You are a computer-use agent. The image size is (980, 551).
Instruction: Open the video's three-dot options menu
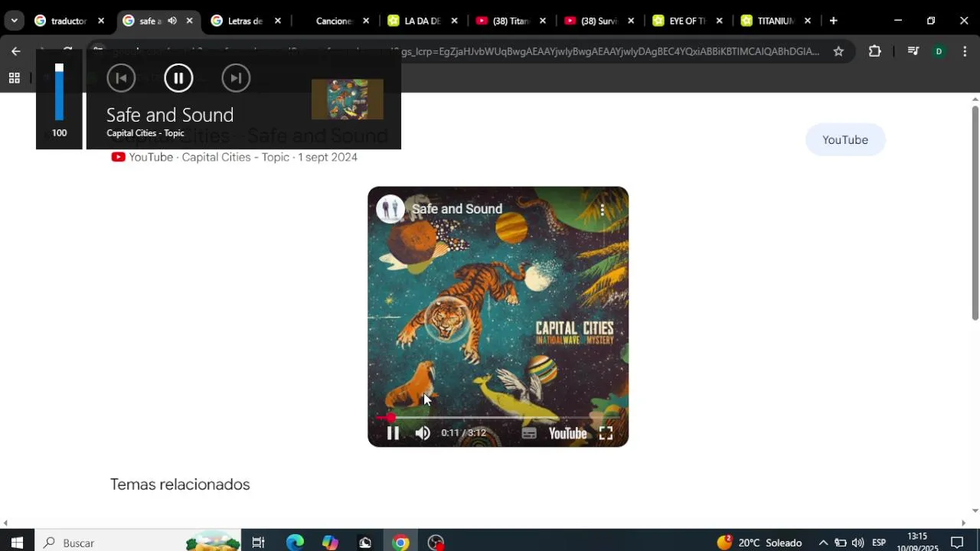[x=603, y=210]
